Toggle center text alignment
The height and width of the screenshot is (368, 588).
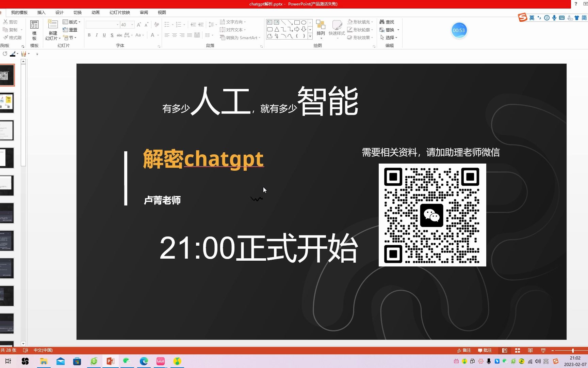[x=174, y=35]
